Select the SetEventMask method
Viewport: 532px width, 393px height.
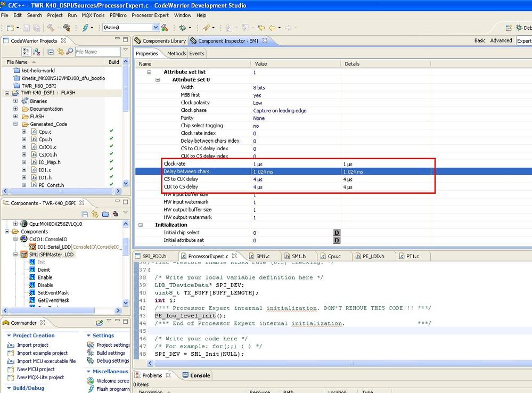point(53,292)
